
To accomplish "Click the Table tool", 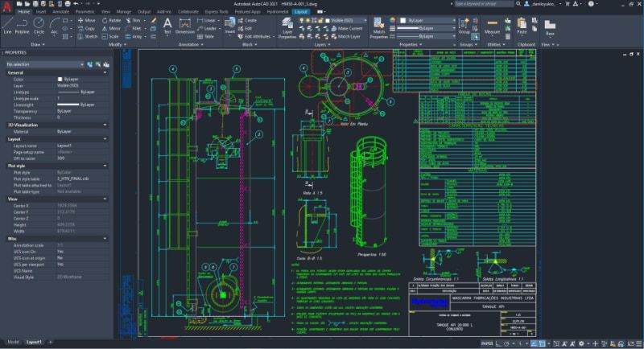I will coord(206,36).
